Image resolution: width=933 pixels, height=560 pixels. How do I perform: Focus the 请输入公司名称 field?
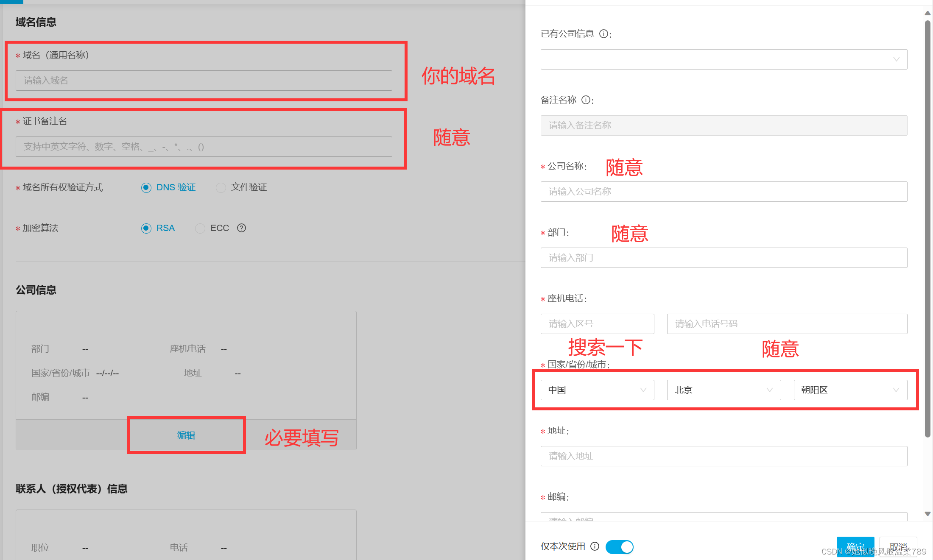724,192
